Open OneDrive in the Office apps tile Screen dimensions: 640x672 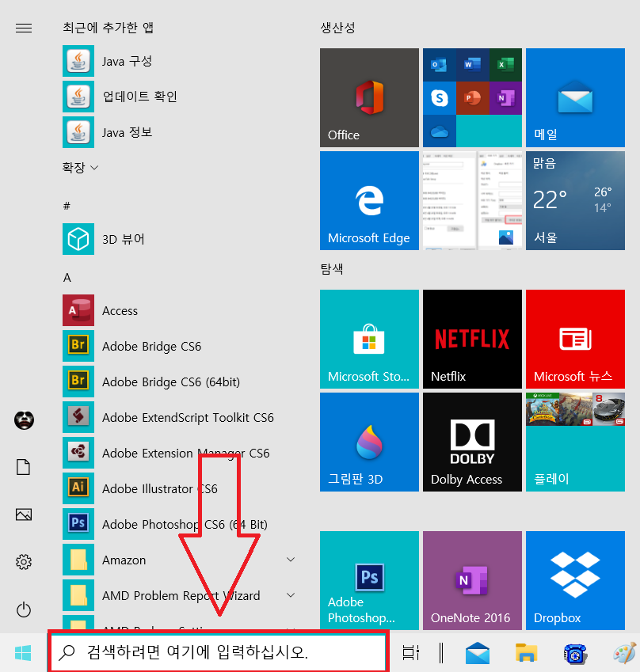pos(440,131)
